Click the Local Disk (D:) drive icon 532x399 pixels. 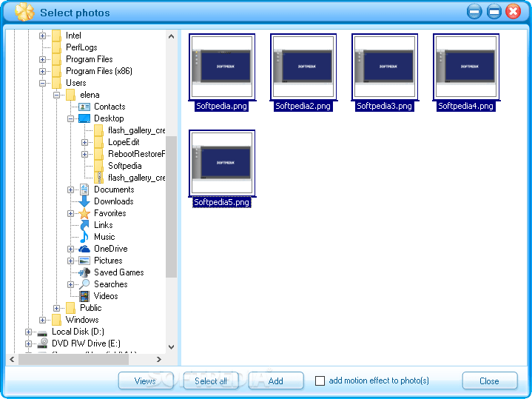pyautogui.click(x=42, y=332)
